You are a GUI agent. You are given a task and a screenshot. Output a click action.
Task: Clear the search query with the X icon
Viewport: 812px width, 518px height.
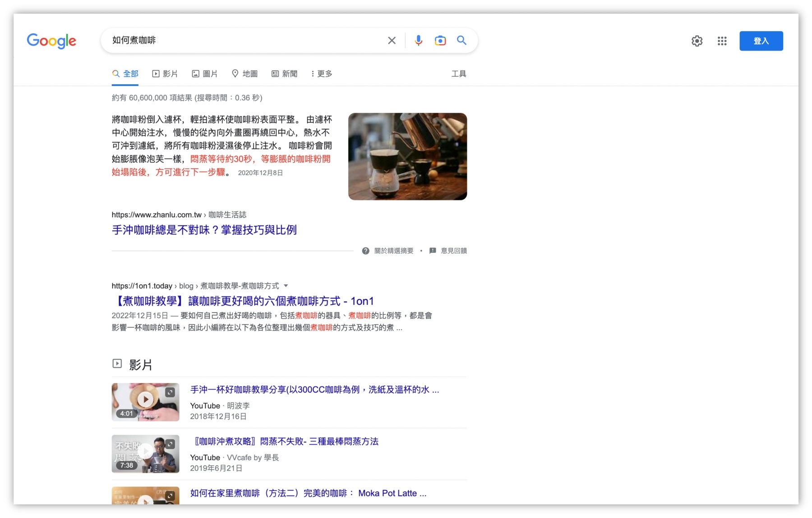point(392,41)
